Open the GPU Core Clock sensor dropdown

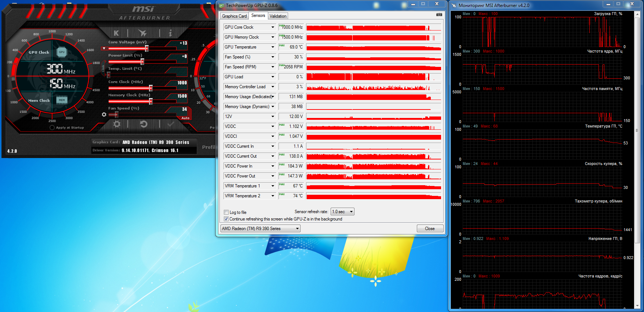point(273,27)
